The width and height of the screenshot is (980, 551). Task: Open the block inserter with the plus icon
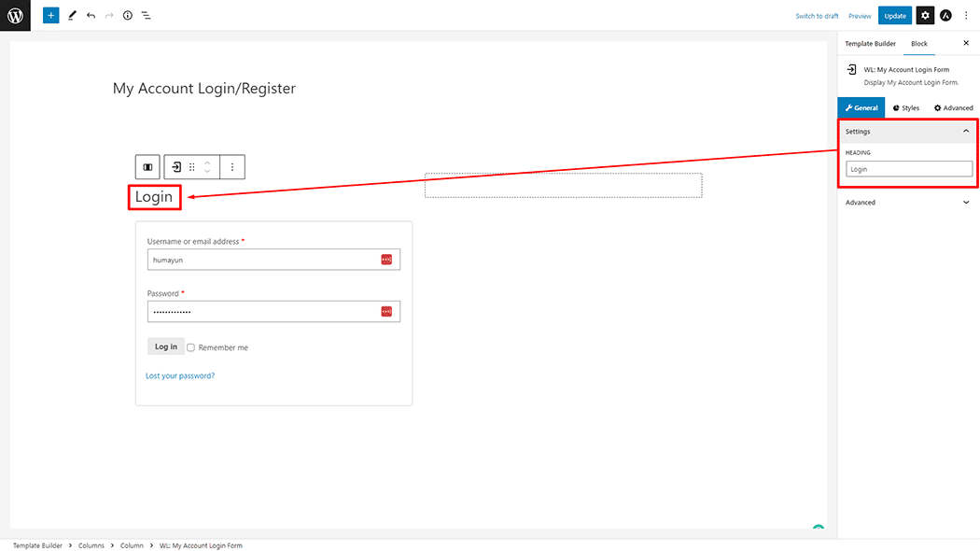(x=50, y=15)
